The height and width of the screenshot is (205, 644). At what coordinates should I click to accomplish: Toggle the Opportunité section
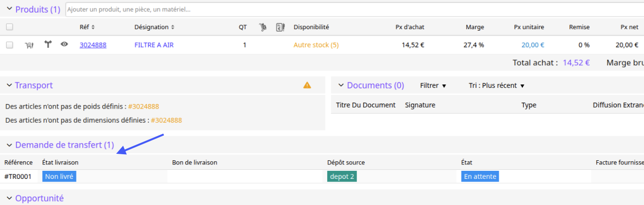pos(9,198)
